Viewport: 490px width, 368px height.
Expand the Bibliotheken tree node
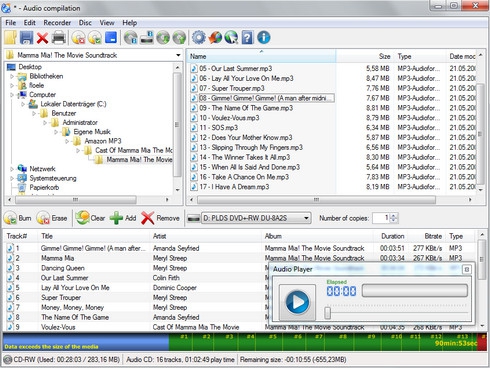tap(12, 76)
